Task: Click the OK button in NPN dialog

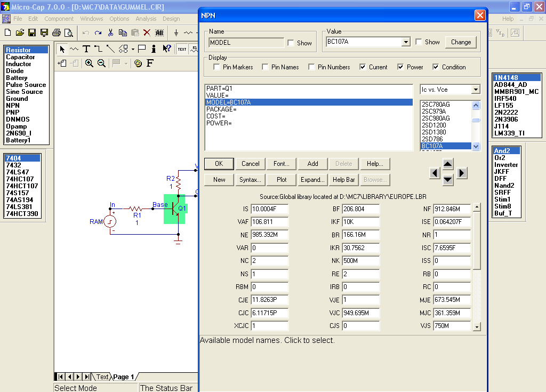Action: pyautogui.click(x=219, y=164)
